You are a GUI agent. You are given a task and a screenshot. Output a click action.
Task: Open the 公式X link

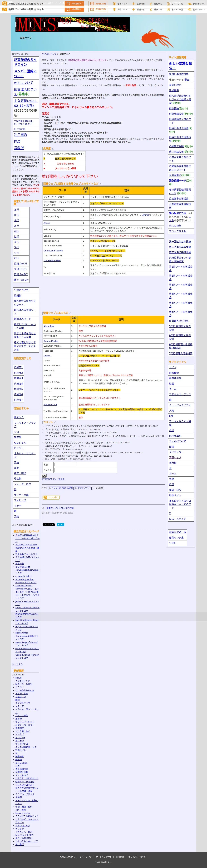click(x=172, y=543)
